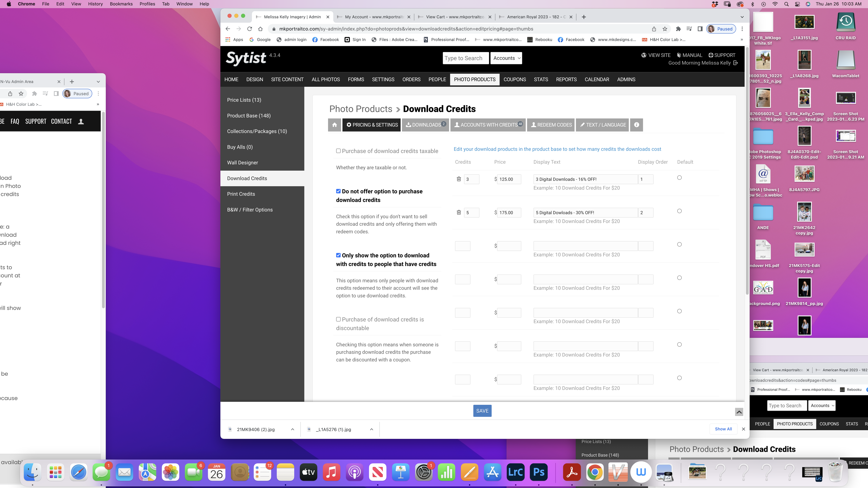Click the scroll-to-top arrow beside Save

739,412
